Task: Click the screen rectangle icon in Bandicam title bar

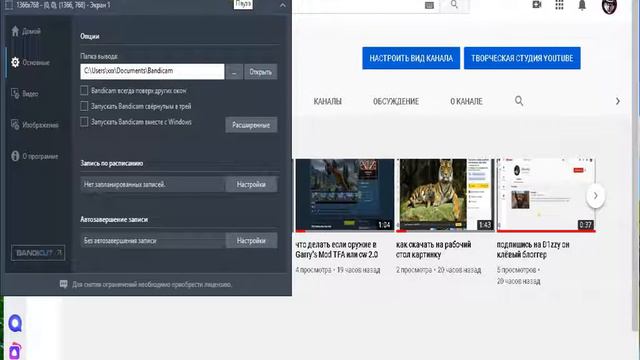Action: click(x=9, y=5)
